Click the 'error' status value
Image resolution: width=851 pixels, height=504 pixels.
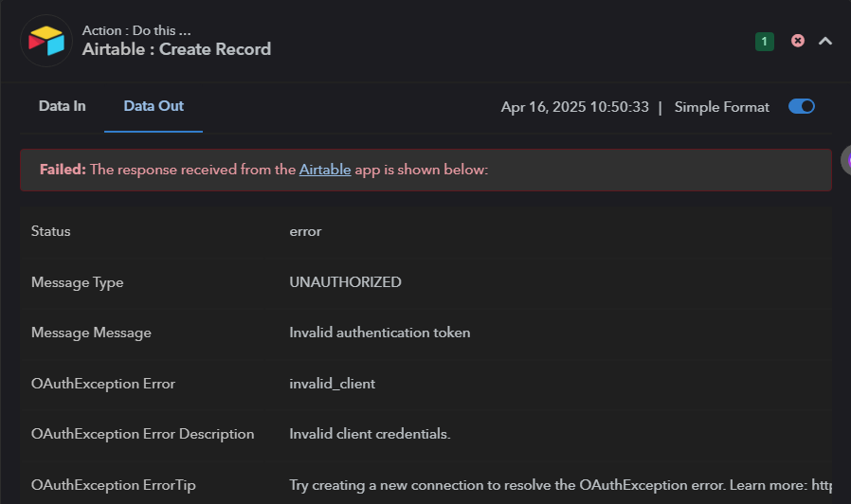[x=305, y=232]
